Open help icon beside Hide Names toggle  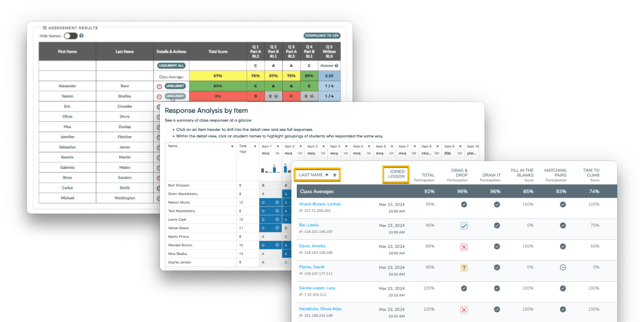(82, 36)
